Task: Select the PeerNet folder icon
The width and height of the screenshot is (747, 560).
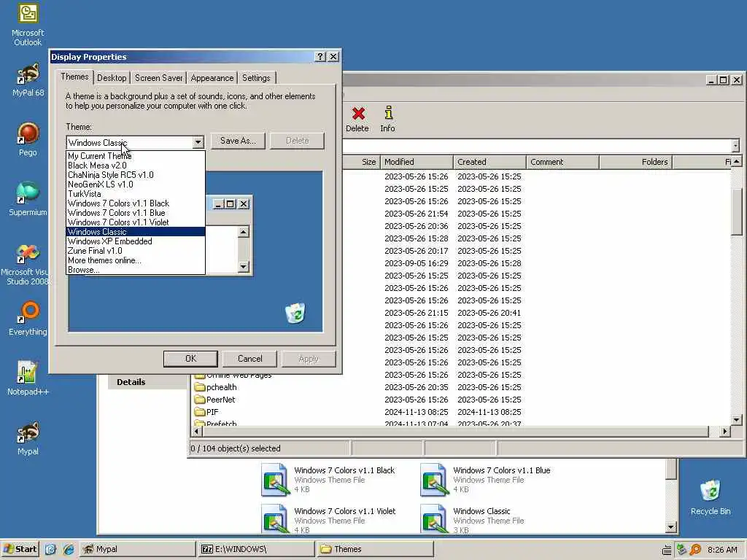Action: pyautogui.click(x=200, y=400)
